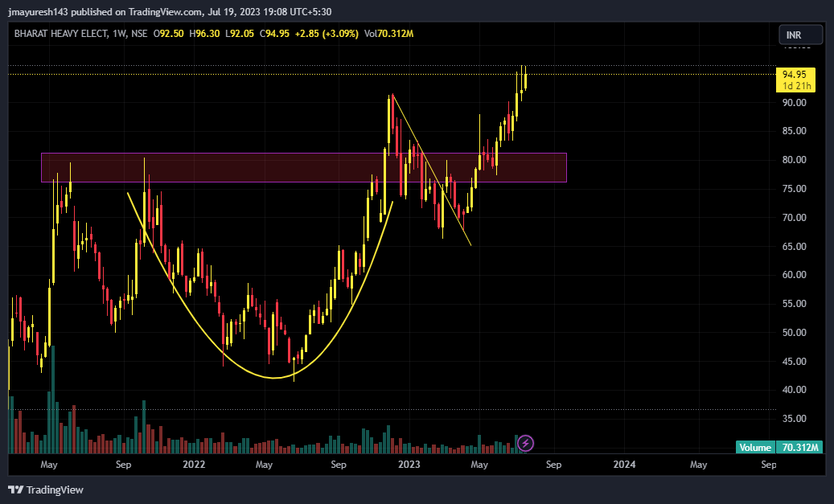Open the INR currency selector
The height and width of the screenshot is (504, 834).
tap(800, 35)
